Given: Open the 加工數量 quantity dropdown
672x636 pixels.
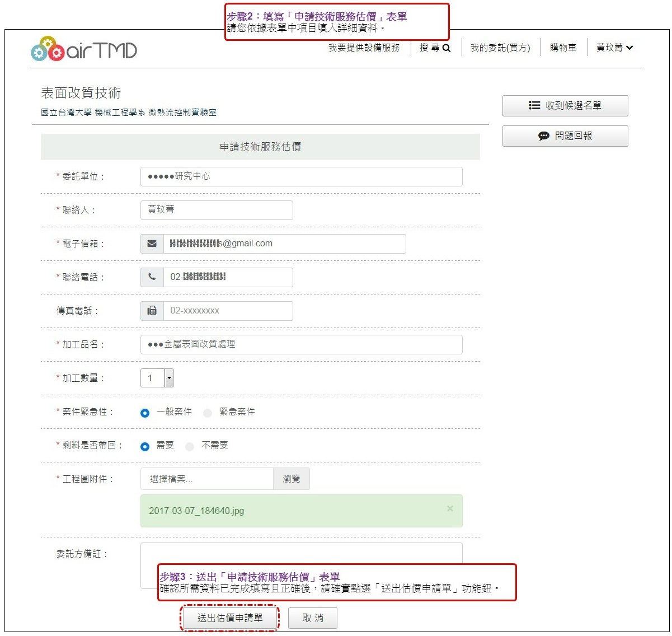Looking at the screenshot, I should click(x=168, y=378).
